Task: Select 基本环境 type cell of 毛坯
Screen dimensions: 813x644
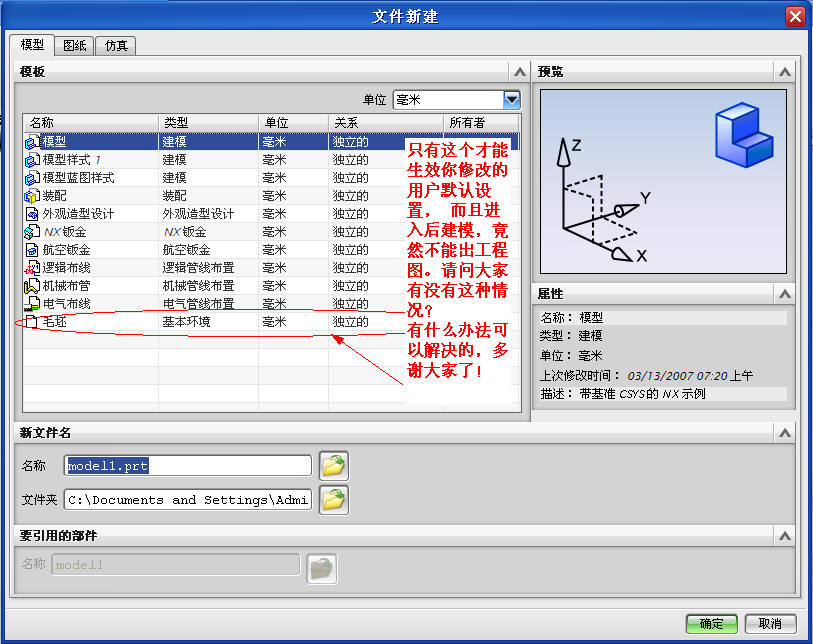Action: 208,322
